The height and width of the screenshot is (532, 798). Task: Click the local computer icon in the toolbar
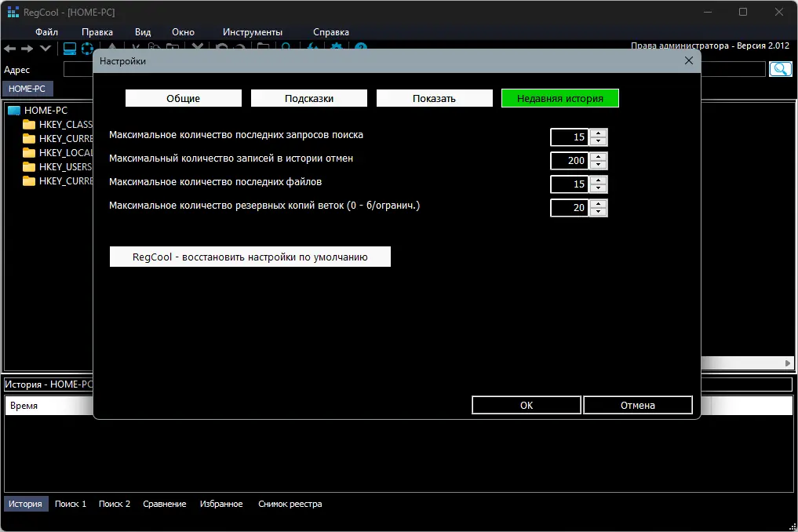[70, 49]
